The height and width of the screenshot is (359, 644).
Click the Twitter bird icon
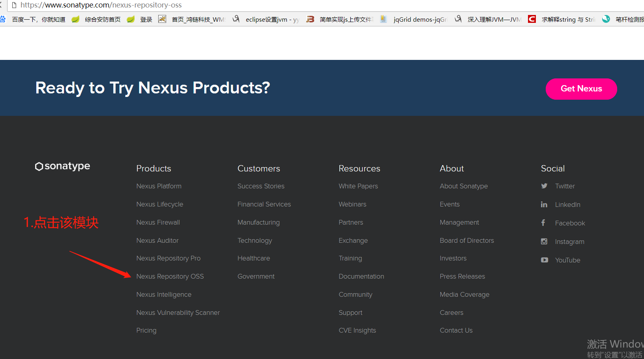[544, 186]
